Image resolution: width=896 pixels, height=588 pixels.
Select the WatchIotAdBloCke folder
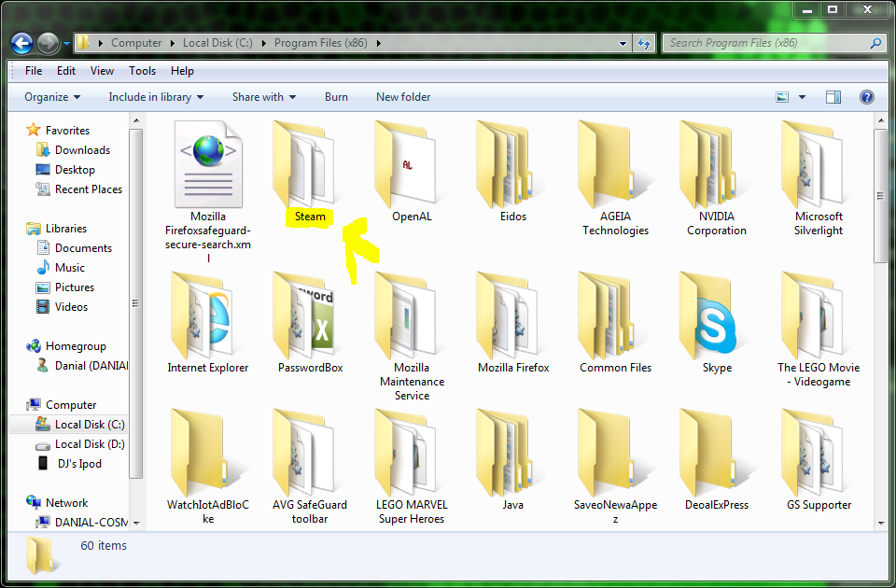[208, 466]
